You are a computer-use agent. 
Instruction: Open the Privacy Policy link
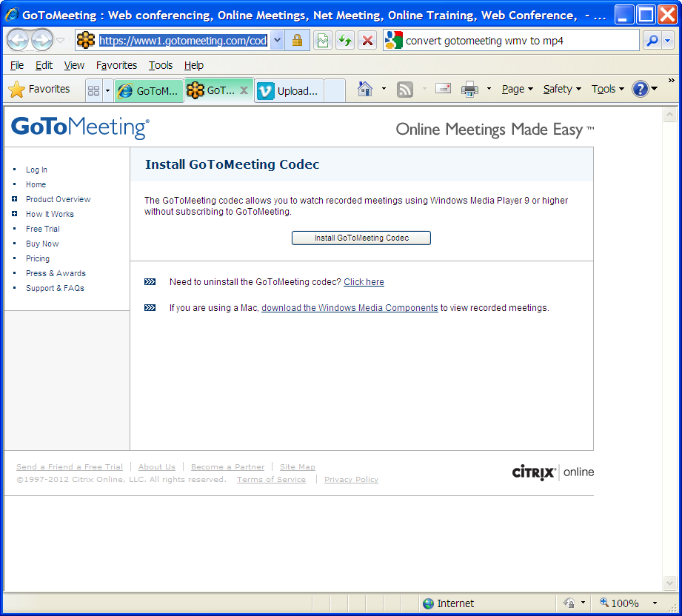[x=351, y=480]
